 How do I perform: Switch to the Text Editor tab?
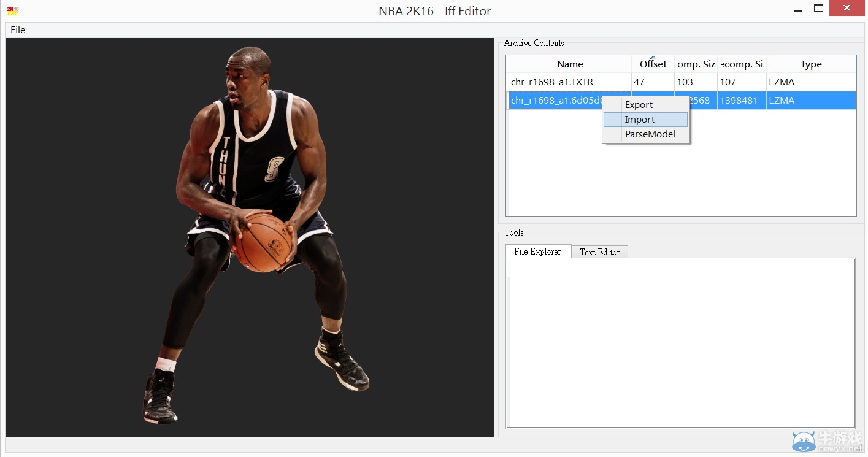(600, 252)
